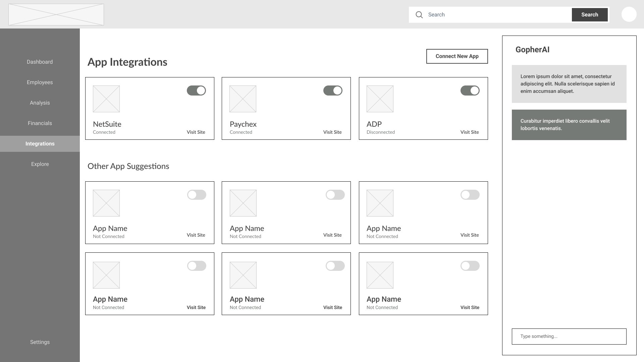Click the NetSuite app image placeholder

106,99
